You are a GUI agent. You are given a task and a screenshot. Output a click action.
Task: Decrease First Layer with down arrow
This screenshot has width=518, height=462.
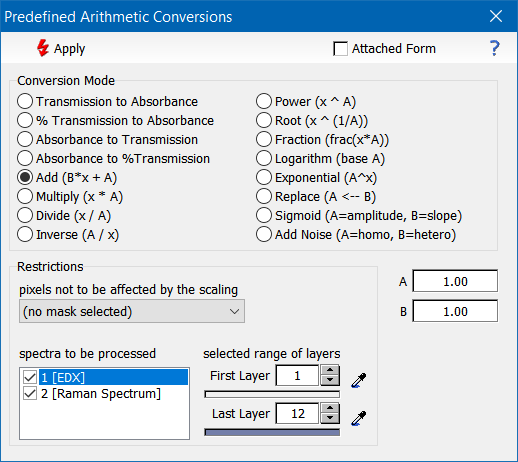click(330, 380)
